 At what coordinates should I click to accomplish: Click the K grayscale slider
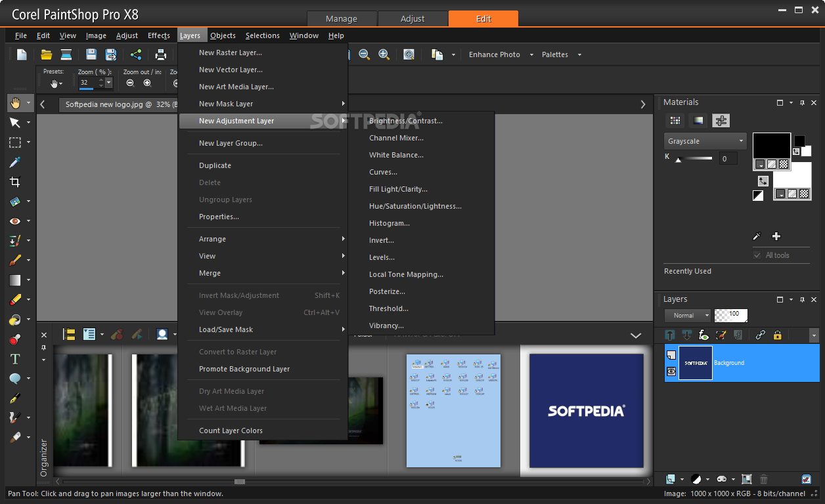(694, 158)
